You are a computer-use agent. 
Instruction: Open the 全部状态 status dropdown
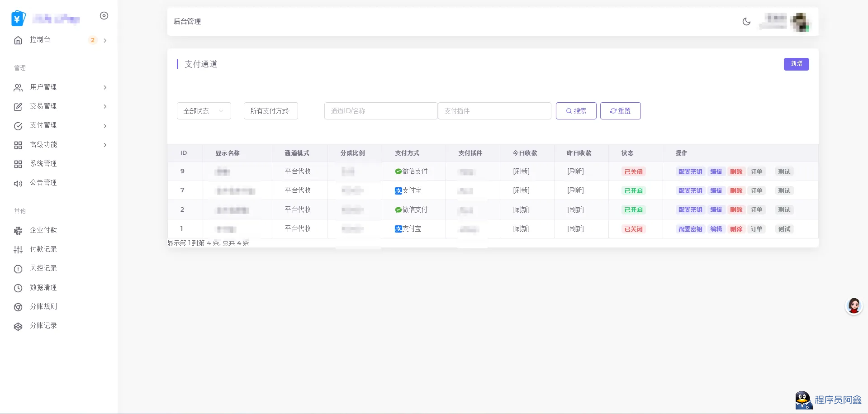(x=204, y=111)
